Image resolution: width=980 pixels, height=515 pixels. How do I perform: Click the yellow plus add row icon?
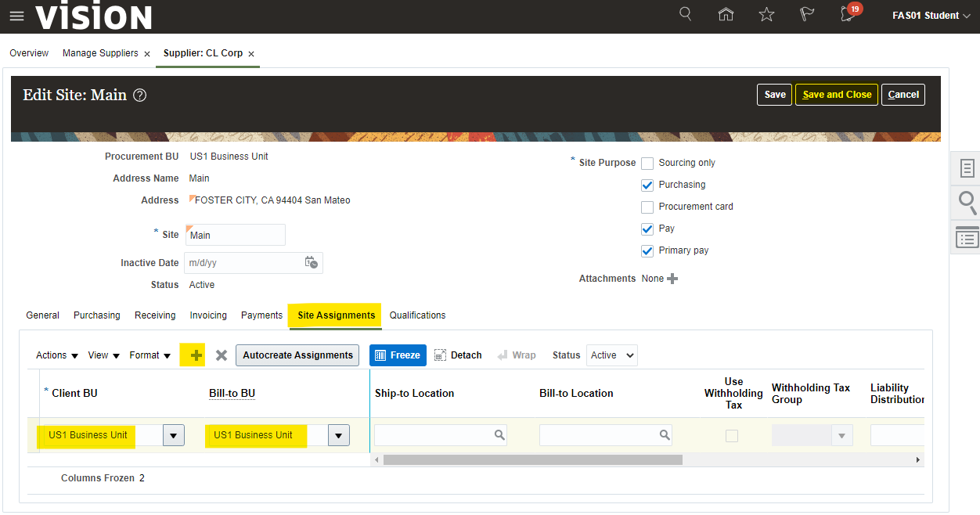196,355
